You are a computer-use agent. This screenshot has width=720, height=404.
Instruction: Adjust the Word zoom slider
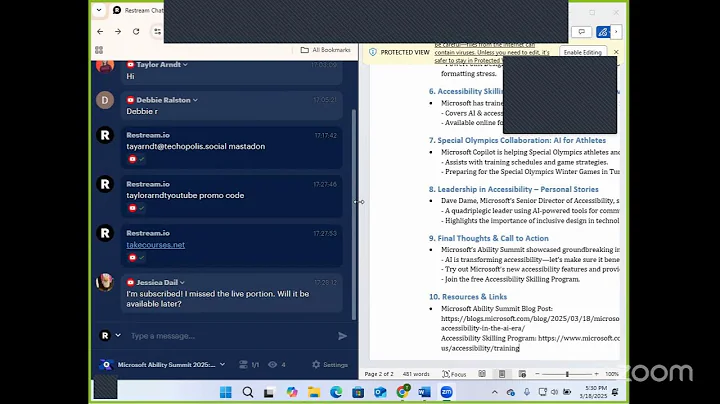click(x=567, y=374)
